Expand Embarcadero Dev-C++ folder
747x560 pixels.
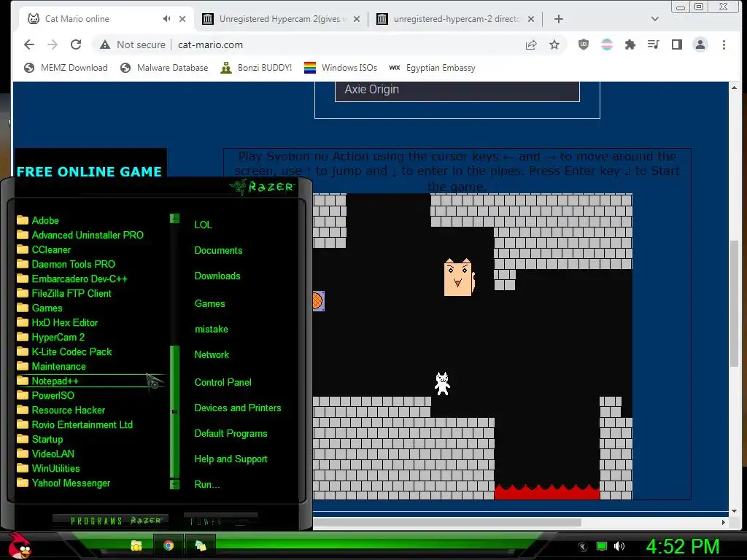point(72,279)
